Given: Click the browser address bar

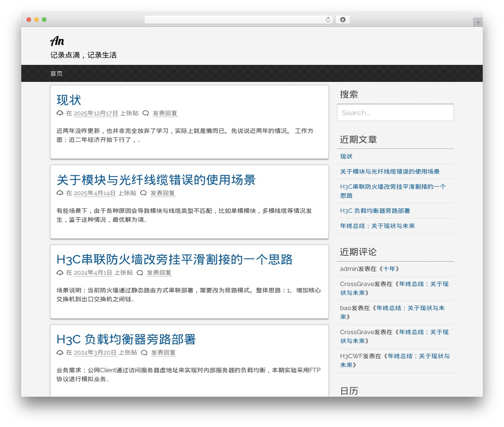Looking at the screenshot, I should [x=239, y=20].
